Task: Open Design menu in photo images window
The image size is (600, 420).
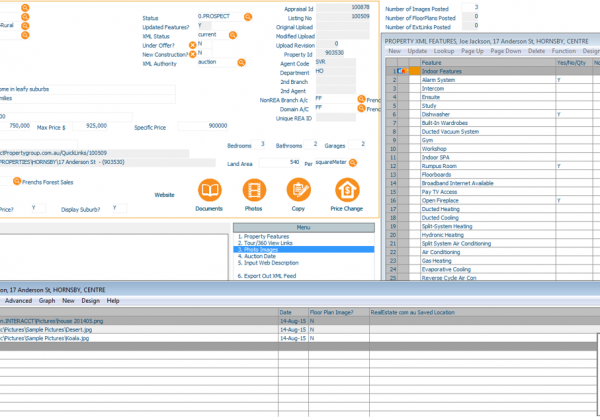Action: coord(90,301)
